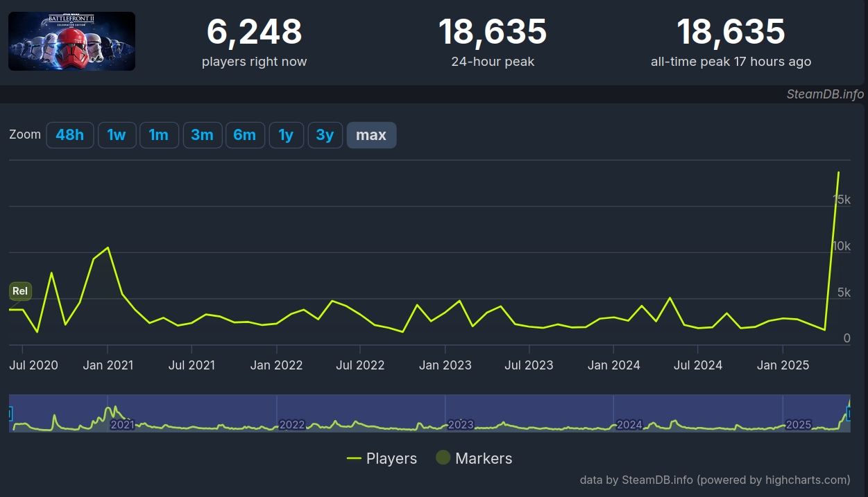Image resolution: width=868 pixels, height=497 pixels.
Task: Click the Rel release marker on chart
Action: click(x=20, y=291)
